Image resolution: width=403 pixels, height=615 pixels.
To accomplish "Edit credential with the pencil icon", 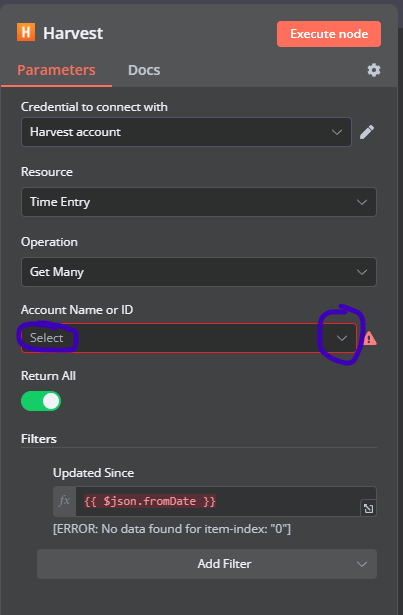I will pyautogui.click(x=367, y=132).
